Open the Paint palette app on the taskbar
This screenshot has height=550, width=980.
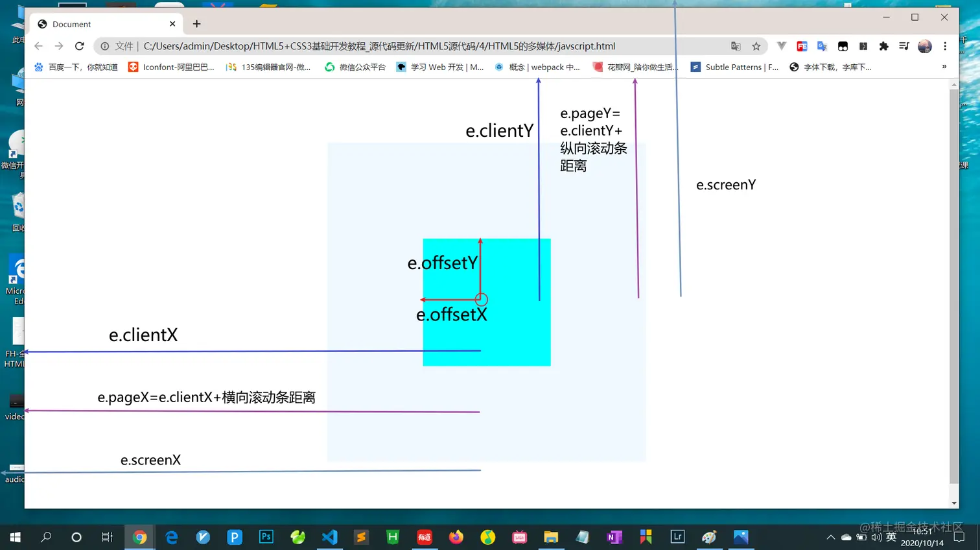click(x=709, y=537)
